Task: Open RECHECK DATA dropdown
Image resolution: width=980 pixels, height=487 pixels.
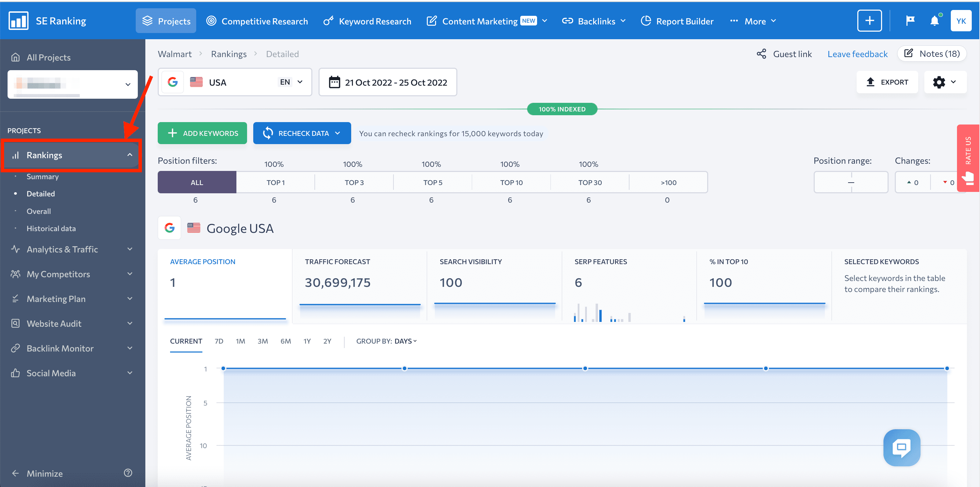Action: coord(302,133)
